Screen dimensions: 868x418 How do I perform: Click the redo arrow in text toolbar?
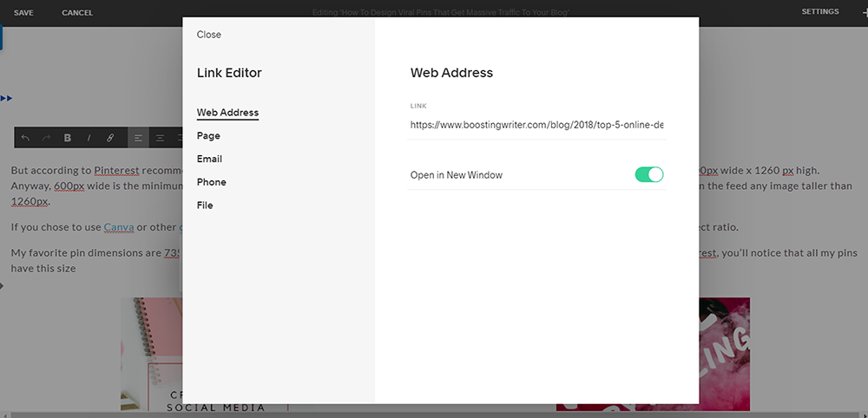pos(47,138)
